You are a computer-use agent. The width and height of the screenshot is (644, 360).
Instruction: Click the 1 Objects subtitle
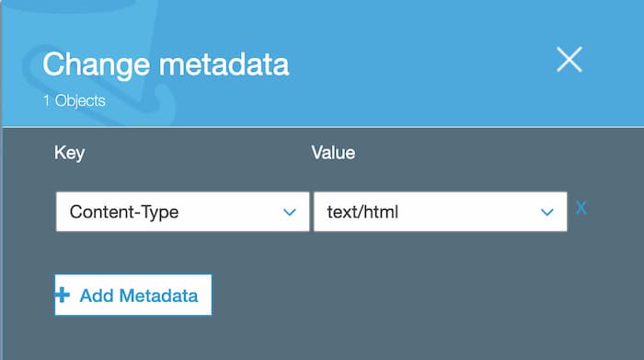tap(75, 100)
